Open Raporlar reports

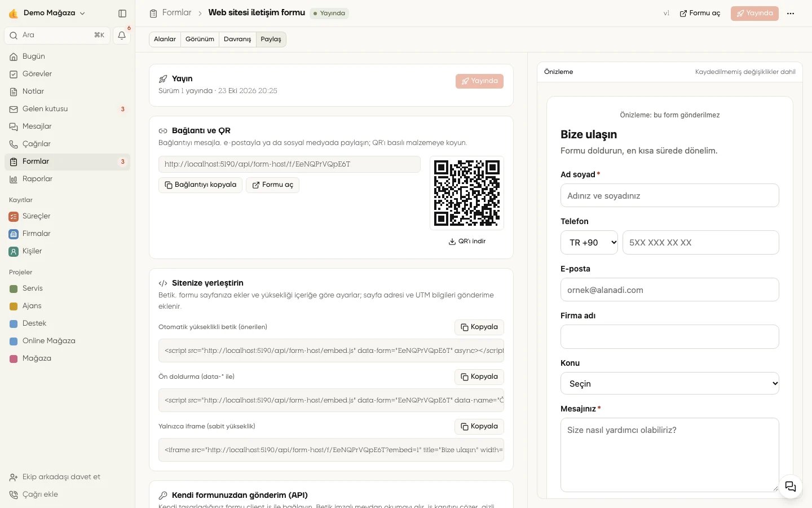coord(68,179)
